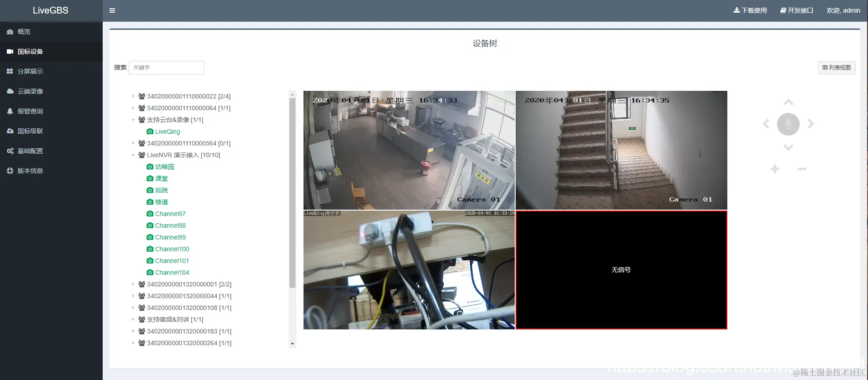
Task: Click the PTZ left arrow
Action: pyautogui.click(x=766, y=124)
